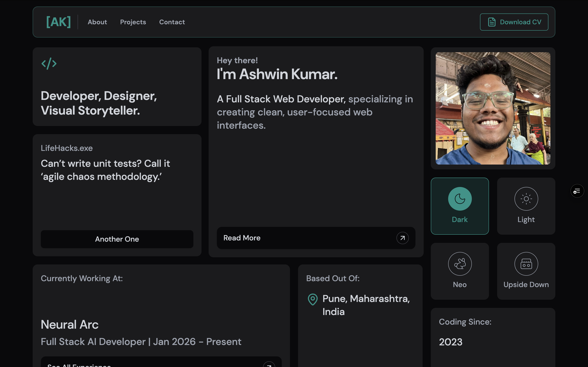Open the About nav link

click(x=97, y=22)
